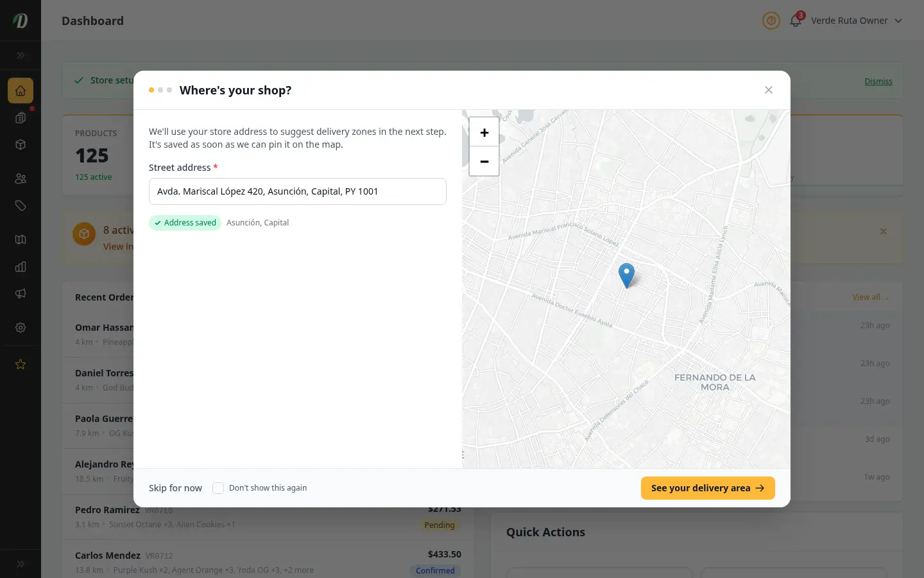Click the app logo in the sidebar
This screenshot has width=924, height=578.
point(21,21)
